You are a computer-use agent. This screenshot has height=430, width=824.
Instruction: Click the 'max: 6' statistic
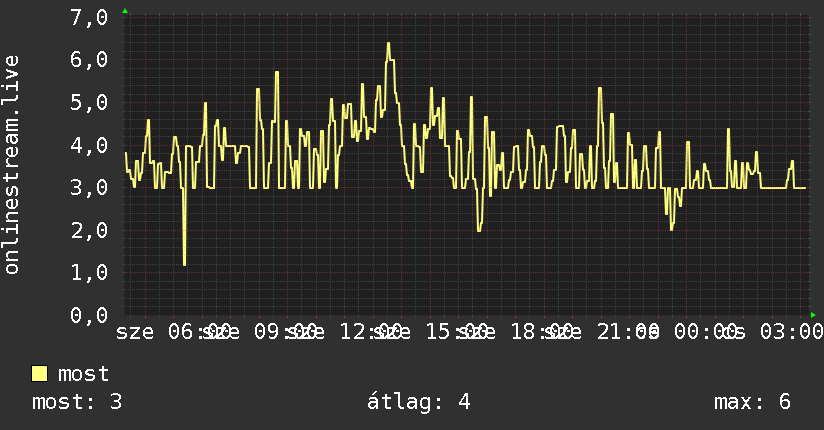point(752,402)
